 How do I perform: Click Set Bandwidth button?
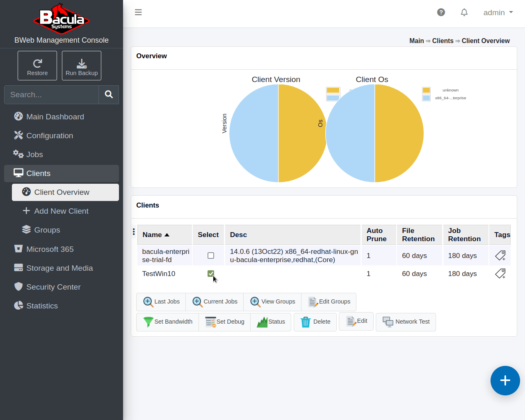click(168, 322)
